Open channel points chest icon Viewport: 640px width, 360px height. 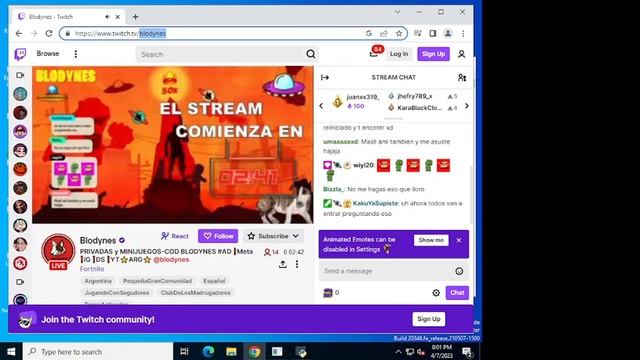328,293
